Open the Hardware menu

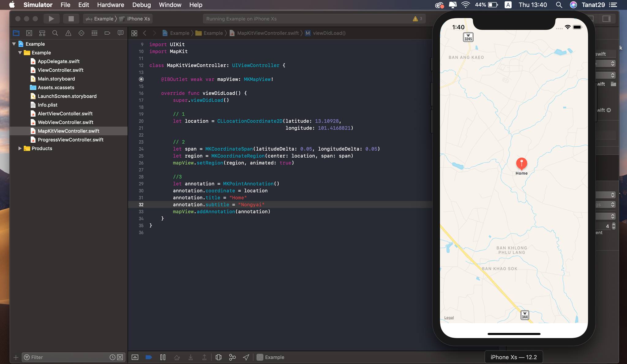[111, 5]
